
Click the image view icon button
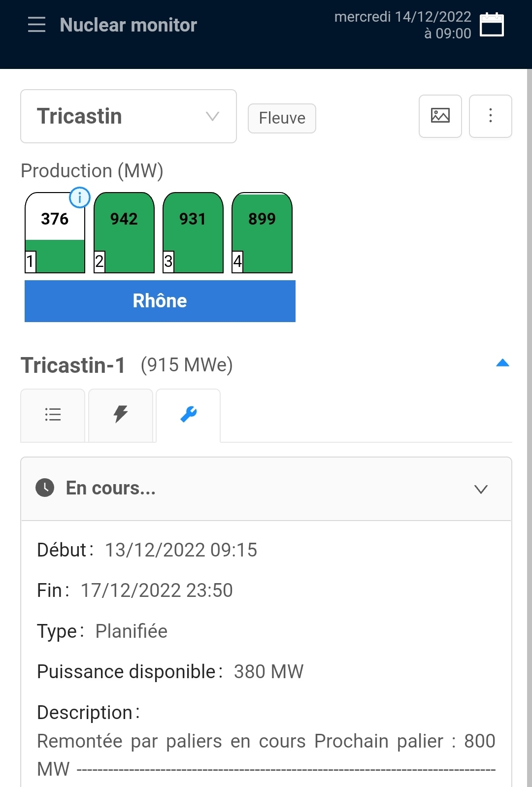click(x=440, y=116)
